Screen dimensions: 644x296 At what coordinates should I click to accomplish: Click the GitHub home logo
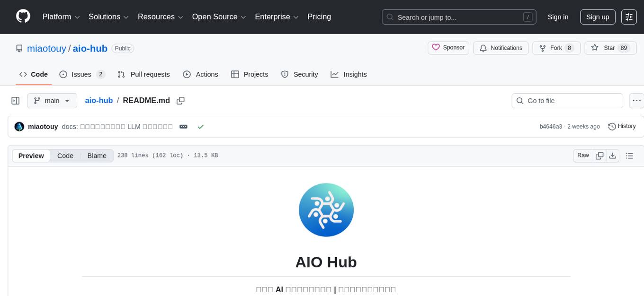click(23, 17)
